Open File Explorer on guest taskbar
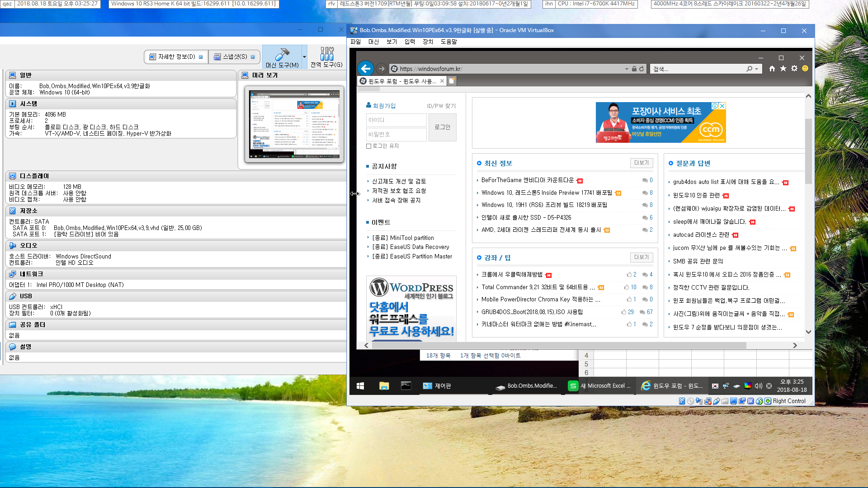This screenshot has height=488, width=868. point(384,386)
